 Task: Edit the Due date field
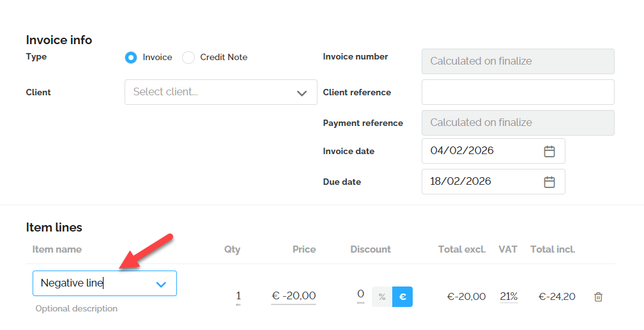pos(479,182)
